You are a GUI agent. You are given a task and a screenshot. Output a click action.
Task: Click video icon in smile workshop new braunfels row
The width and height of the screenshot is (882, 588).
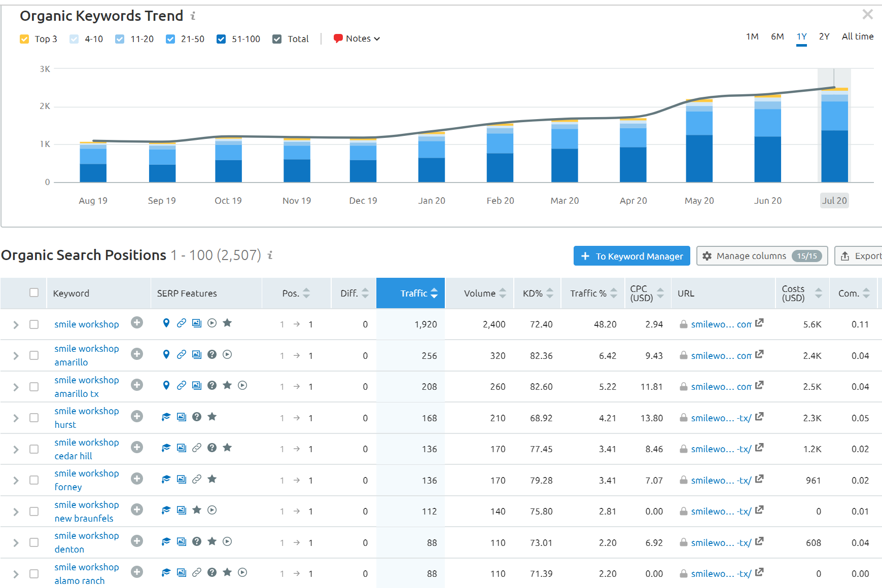[212, 510]
